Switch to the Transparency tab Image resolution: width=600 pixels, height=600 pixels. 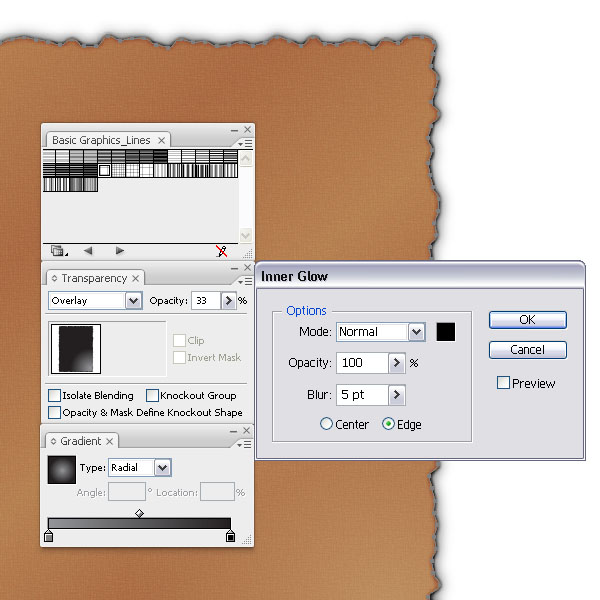pos(94,278)
